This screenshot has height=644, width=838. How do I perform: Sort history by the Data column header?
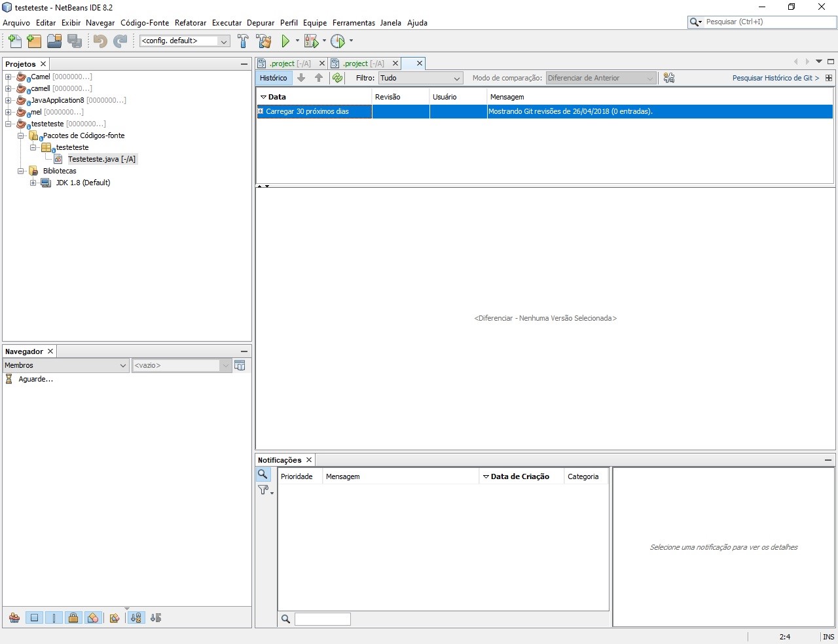[x=314, y=97]
